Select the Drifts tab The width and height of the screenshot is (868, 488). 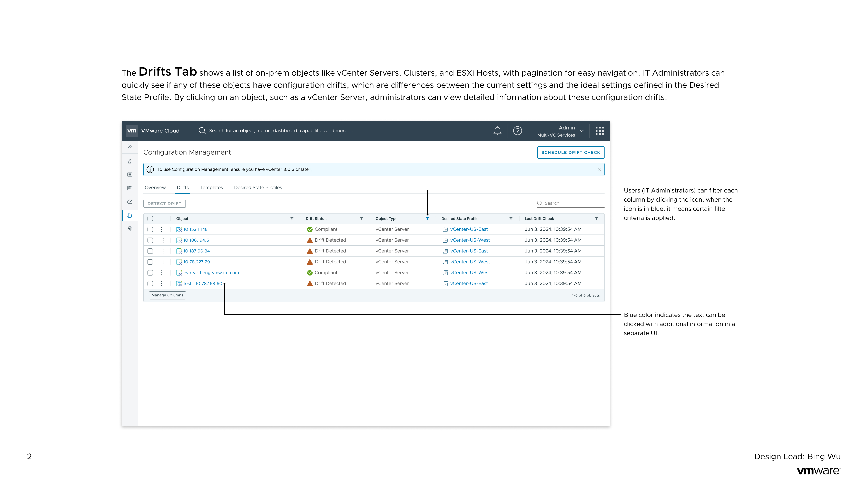[183, 188]
